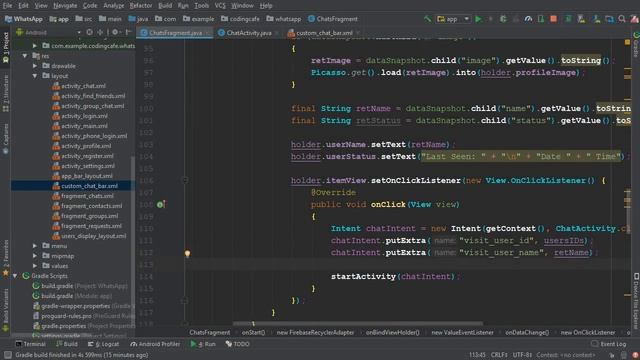Click the editor horizontal scrollbar

pos(358,324)
